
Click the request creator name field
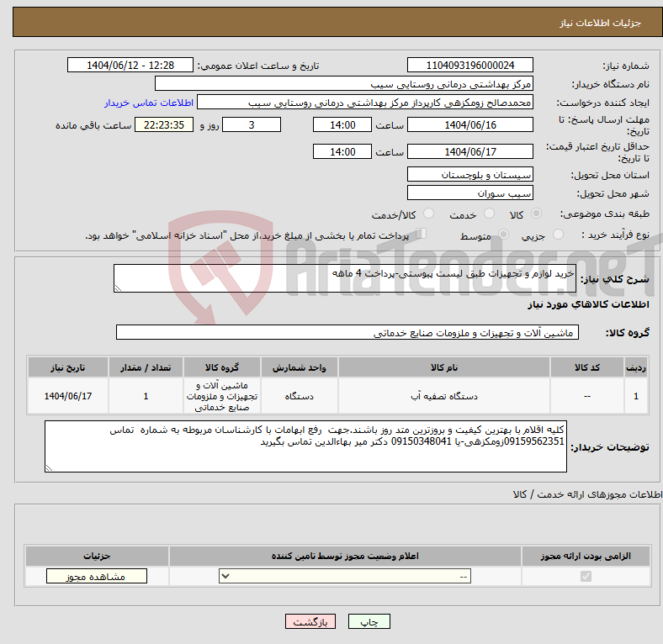coord(365,103)
